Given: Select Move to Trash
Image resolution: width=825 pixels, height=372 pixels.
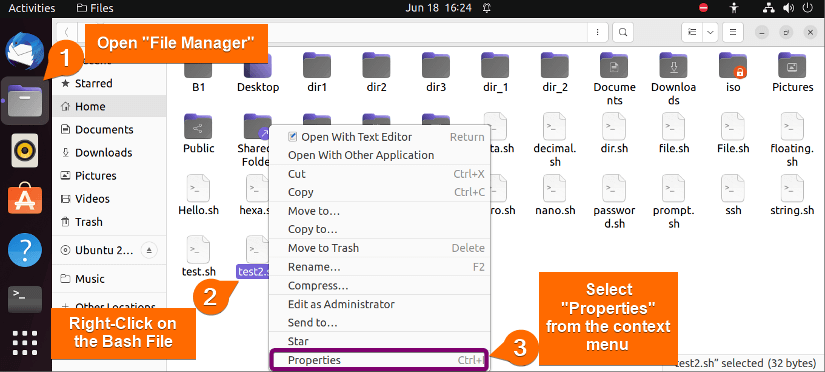Looking at the screenshot, I should (379, 248).
